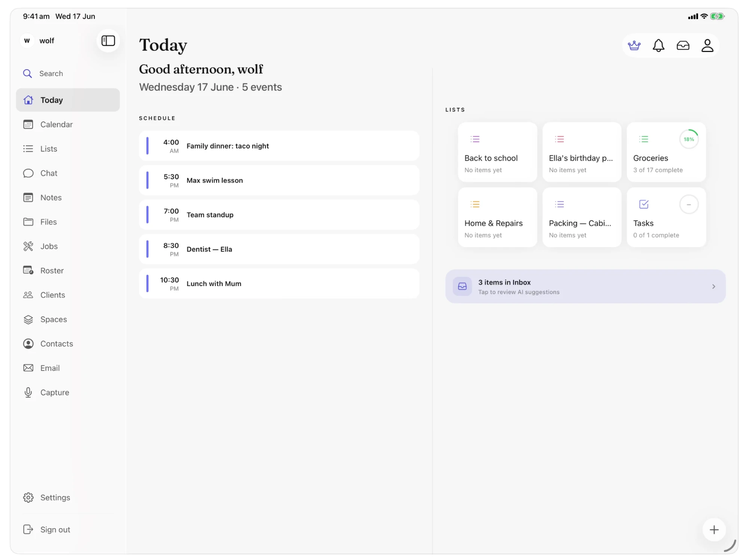Click the Contacts person-circle icon
This screenshot has width=749, height=560.
28,344
